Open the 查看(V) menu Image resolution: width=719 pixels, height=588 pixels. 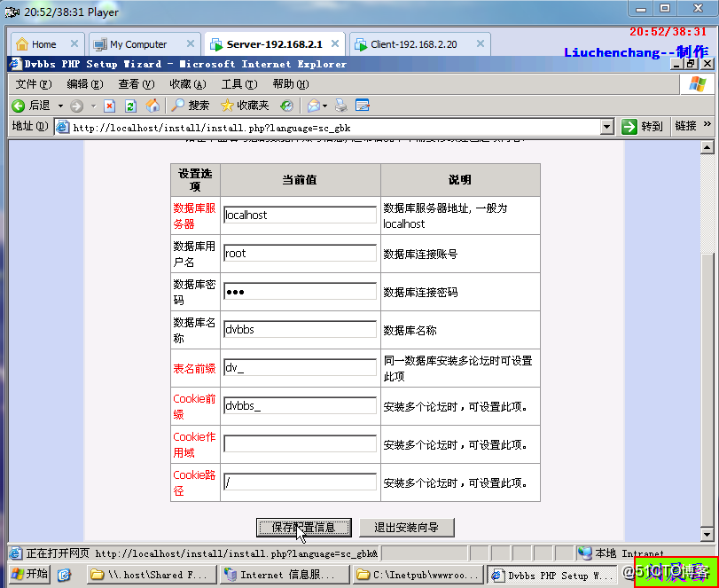coord(137,84)
